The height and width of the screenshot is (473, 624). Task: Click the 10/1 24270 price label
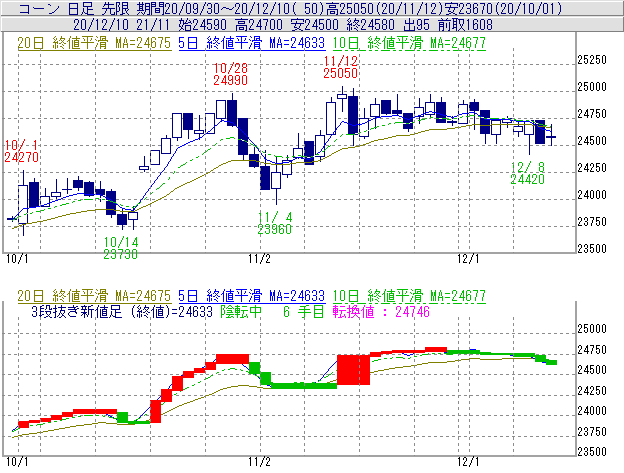click(21, 151)
